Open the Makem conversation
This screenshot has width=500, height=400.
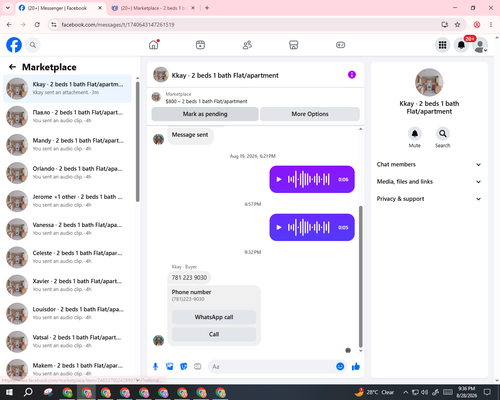click(68, 369)
